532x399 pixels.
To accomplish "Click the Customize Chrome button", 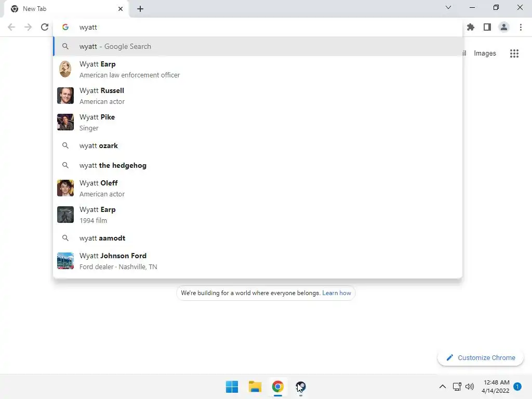I will tap(481, 357).
